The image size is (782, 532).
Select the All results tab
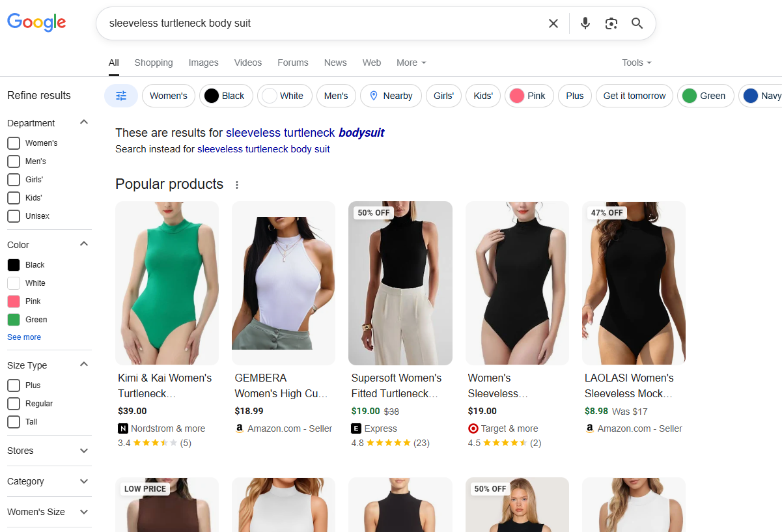pos(114,63)
